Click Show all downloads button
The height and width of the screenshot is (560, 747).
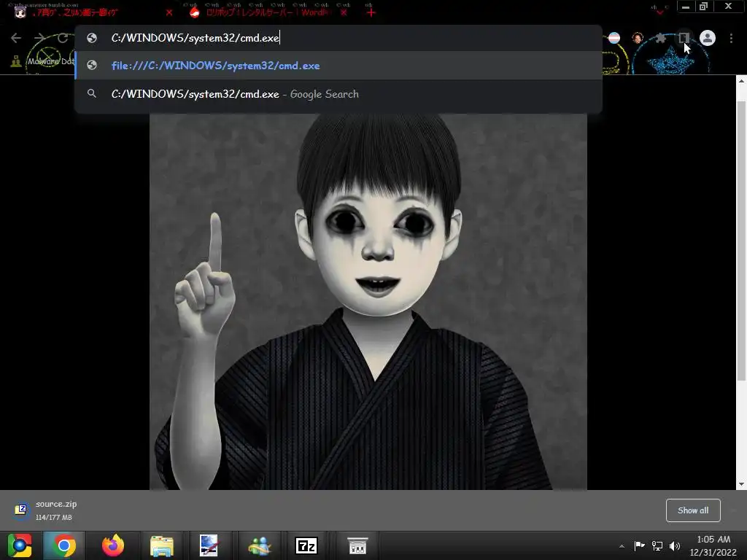[693, 510]
